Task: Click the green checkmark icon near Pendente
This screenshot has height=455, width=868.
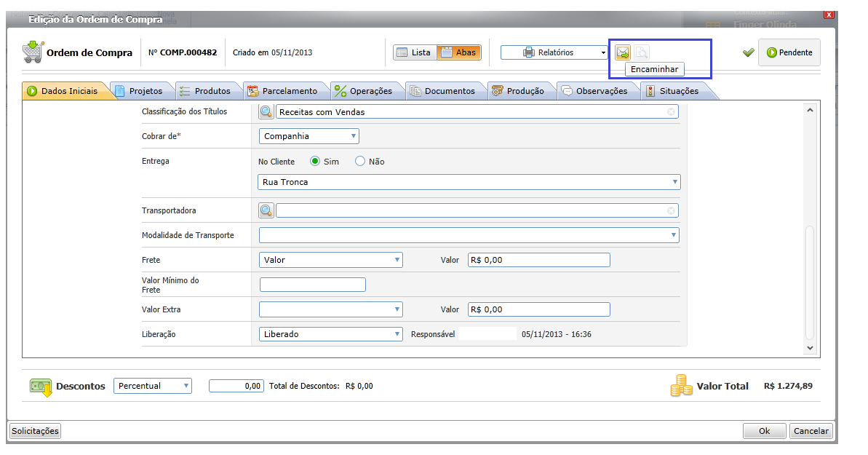Action: [x=749, y=52]
